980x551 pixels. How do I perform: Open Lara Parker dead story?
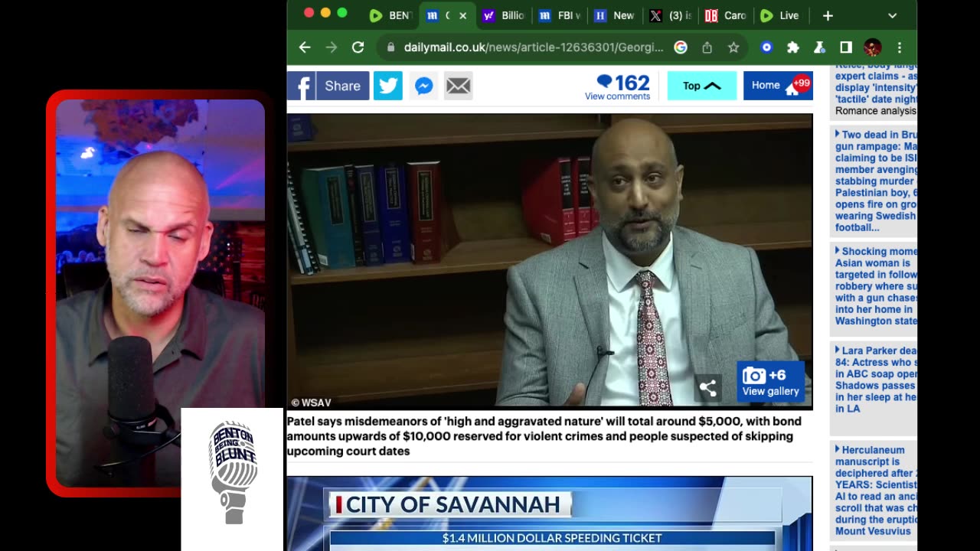[876, 380]
